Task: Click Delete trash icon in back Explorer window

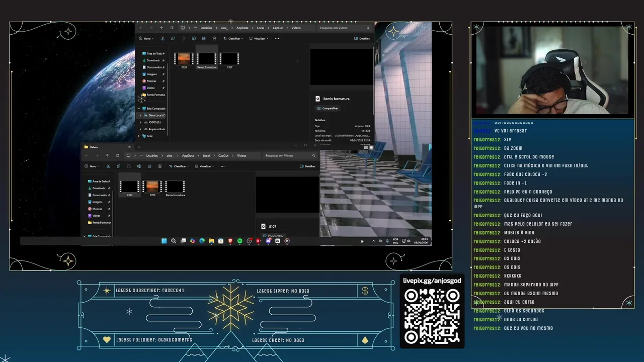Action: (x=214, y=38)
